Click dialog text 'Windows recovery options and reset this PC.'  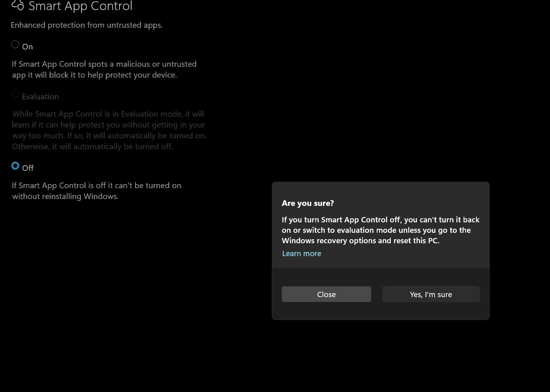(361, 240)
